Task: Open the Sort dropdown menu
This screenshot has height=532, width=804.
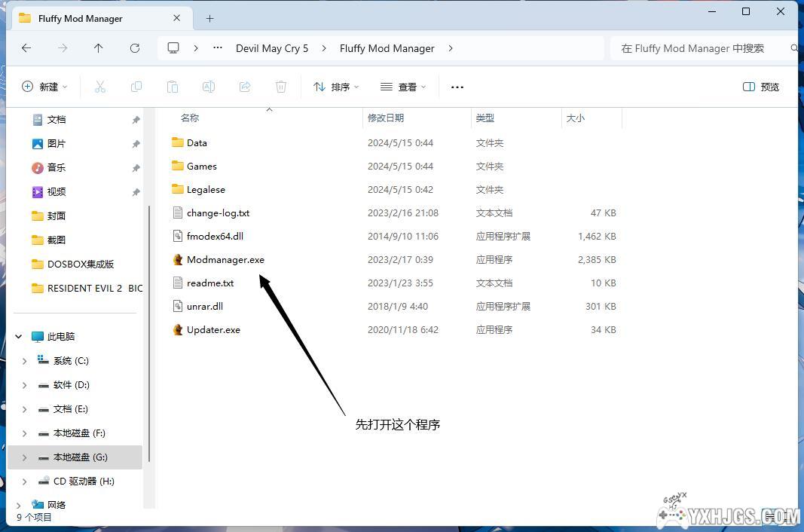Action: click(336, 87)
